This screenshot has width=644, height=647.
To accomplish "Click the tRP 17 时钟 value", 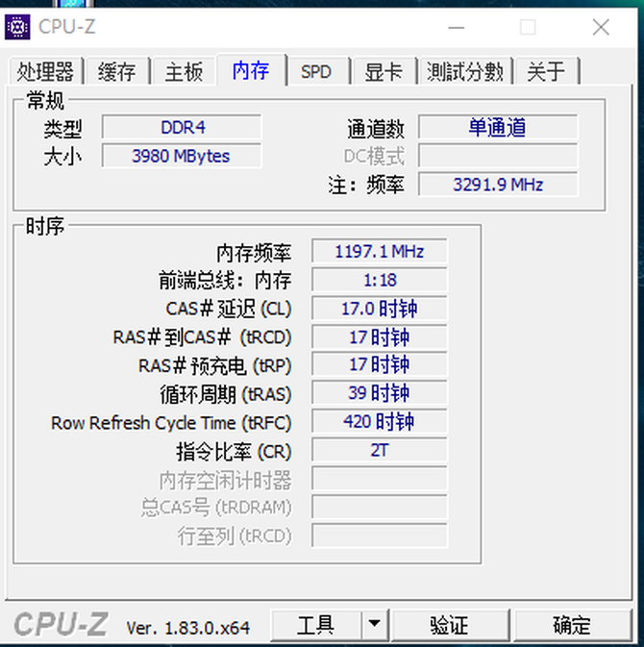I will click(x=380, y=364).
